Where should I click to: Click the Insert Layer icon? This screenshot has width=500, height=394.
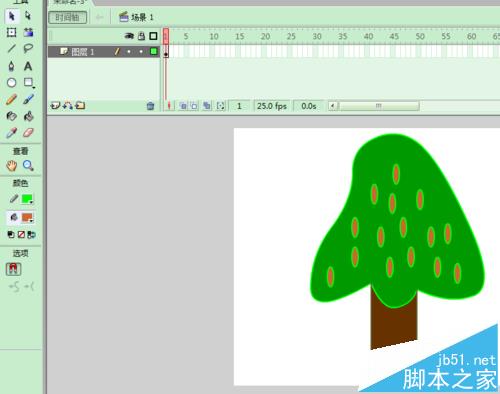tap(55, 106)
